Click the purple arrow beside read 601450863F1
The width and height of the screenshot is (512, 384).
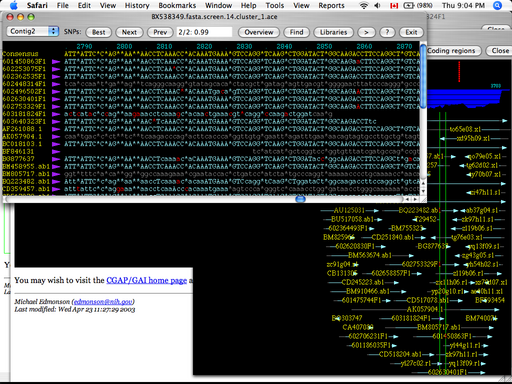pyautogui.click(x=56, y=62)
